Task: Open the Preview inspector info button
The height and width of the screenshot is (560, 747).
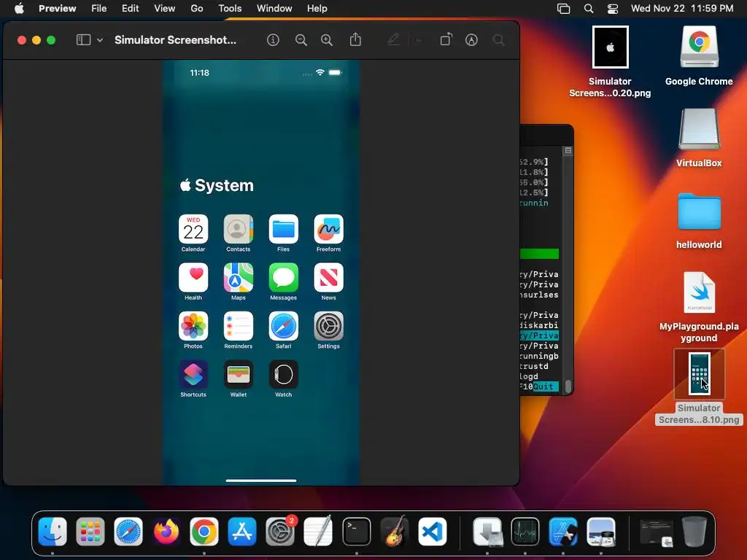Action: coord(273,40)
